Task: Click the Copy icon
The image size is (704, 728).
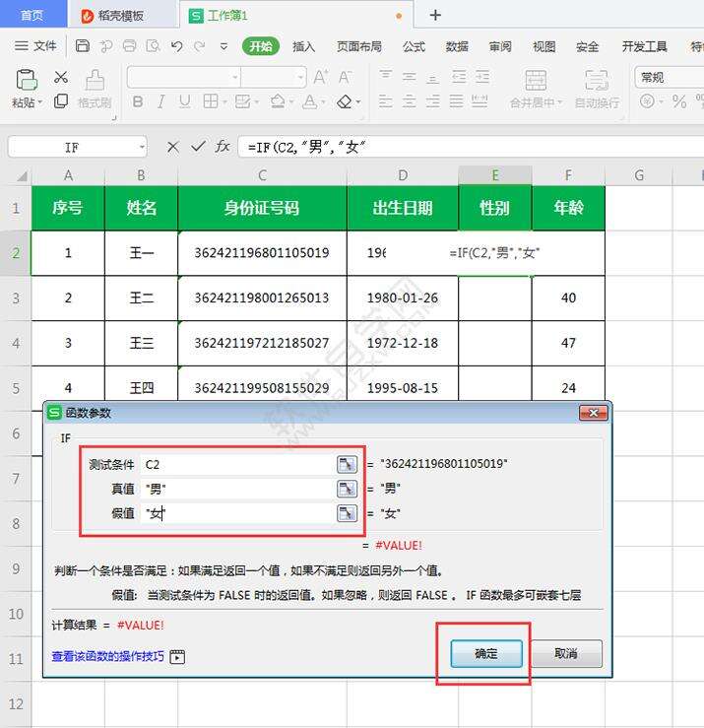Action: click(x=61, y=101)
